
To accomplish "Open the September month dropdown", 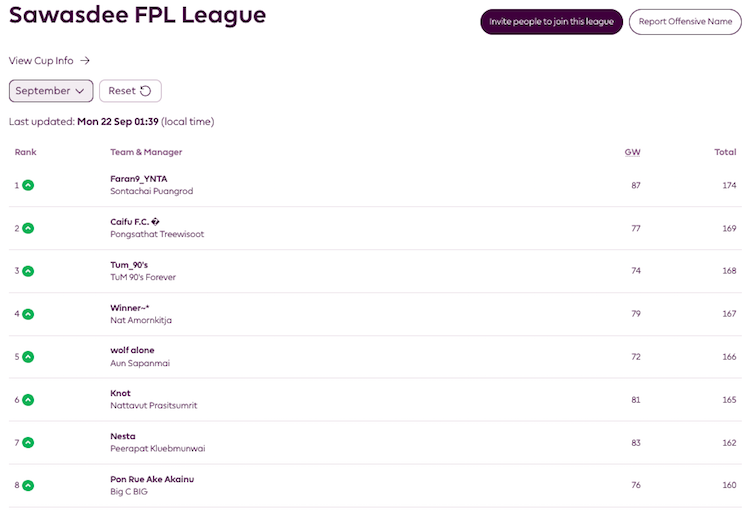I will pyautogui.click(x=51, y=91).
